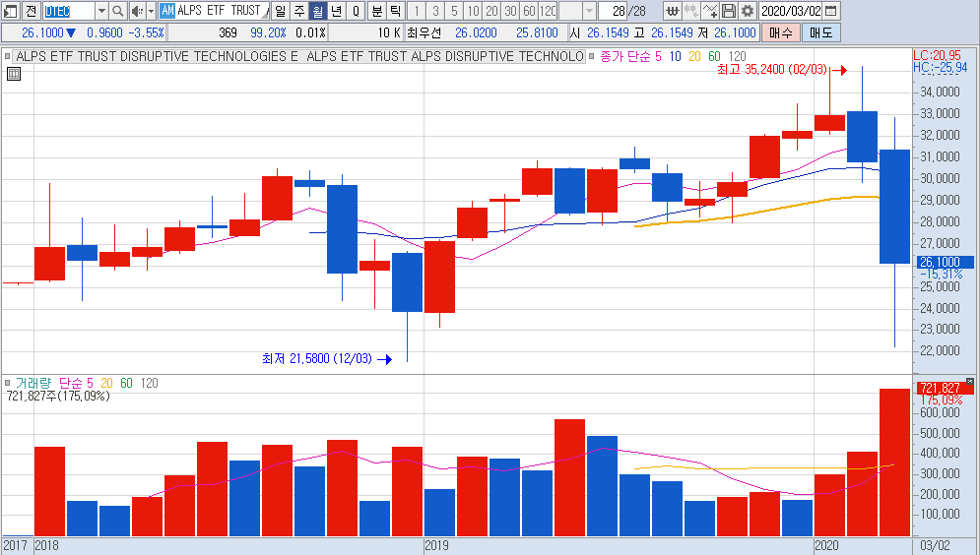Click the AM market badge icon

click(167, 11)
